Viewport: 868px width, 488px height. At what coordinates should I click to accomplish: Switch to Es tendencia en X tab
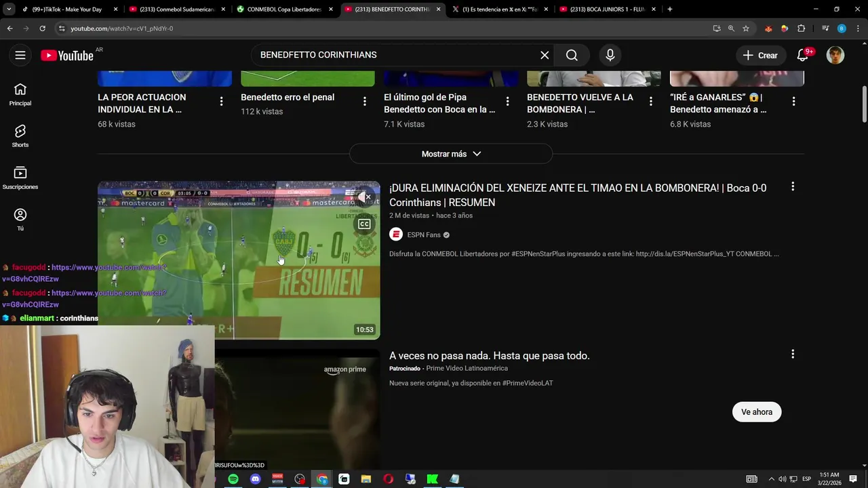point(500,9)
